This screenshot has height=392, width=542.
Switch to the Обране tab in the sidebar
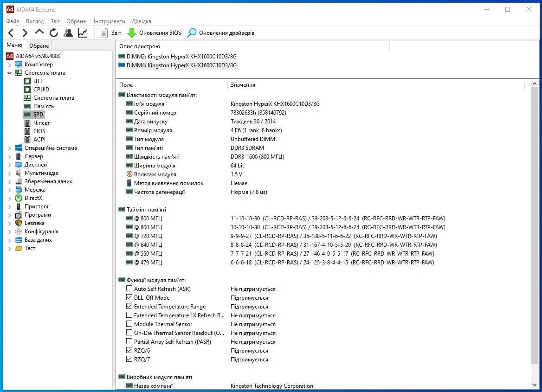(x=39, y=45)
